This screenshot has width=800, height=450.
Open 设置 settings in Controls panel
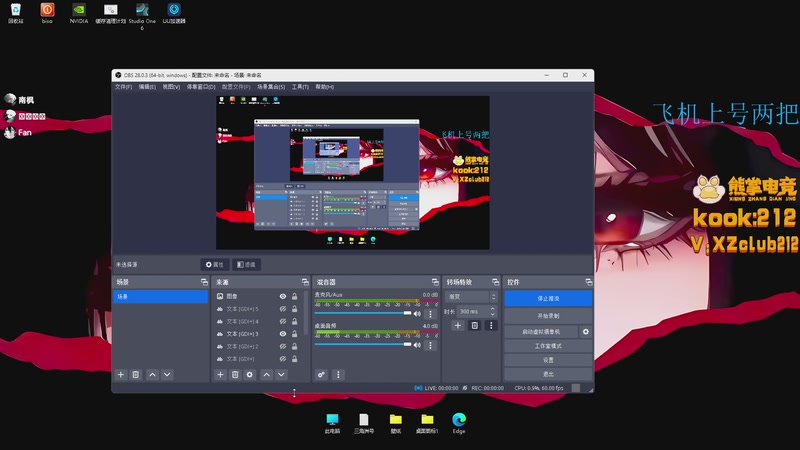tap(548, 360)
